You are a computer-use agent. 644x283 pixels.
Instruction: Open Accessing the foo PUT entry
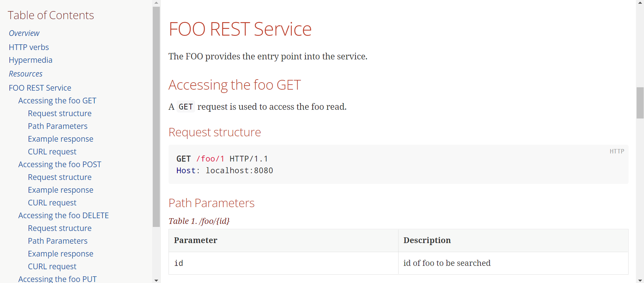57,279
